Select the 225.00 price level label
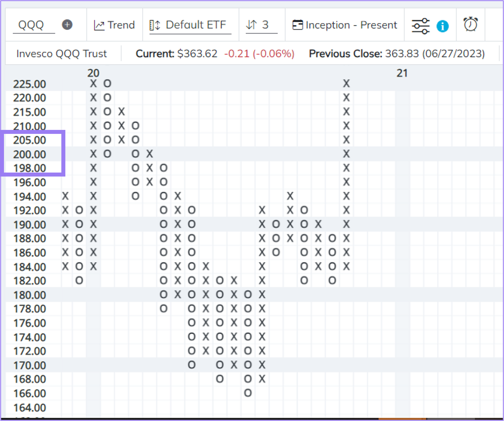This screenshot has height=421, width=504. click(x=30, y=84)
